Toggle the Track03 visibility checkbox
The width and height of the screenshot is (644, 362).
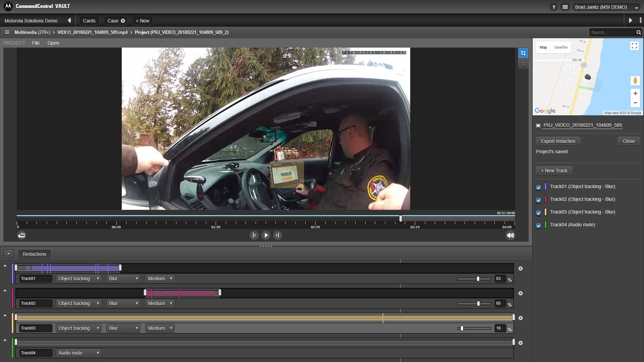coord(538,213)
